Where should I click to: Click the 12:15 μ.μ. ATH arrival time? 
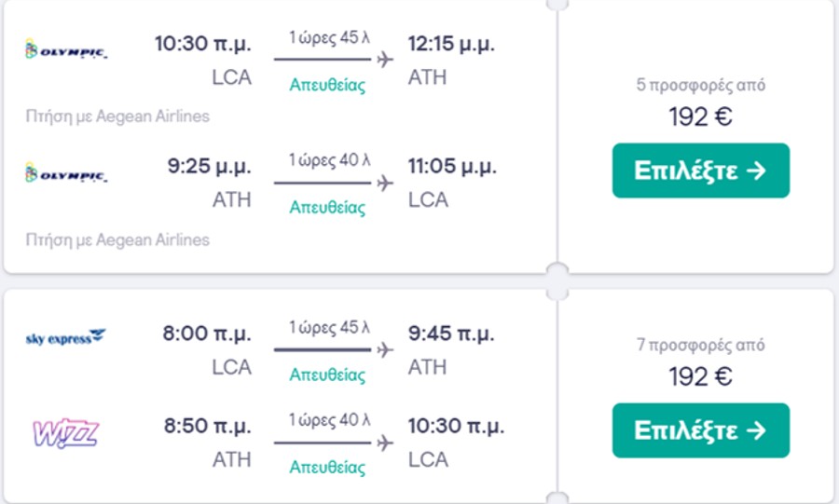(451, 44)
